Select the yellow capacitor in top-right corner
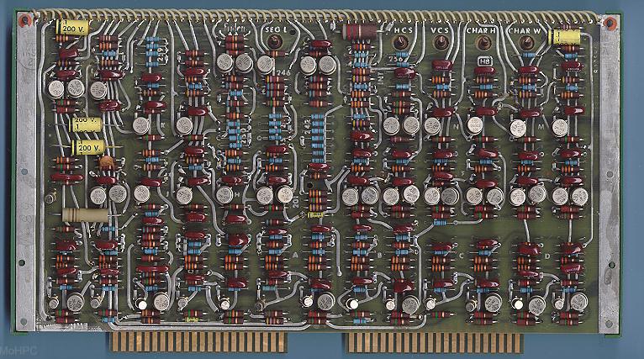The height and width of the screenshot is (359, 644). click(x=564, y=36)
